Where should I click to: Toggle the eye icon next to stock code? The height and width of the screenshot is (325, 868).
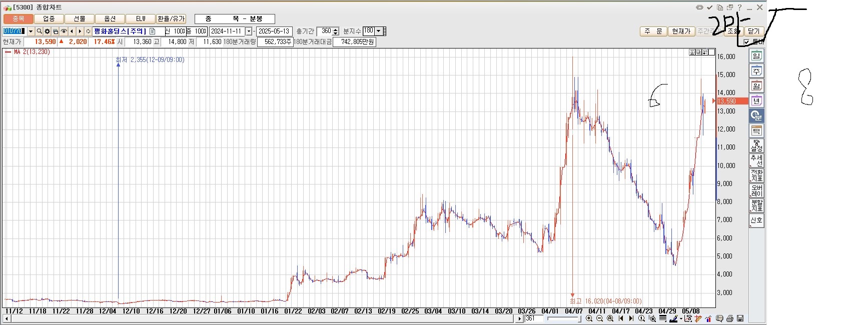(64, 31)
